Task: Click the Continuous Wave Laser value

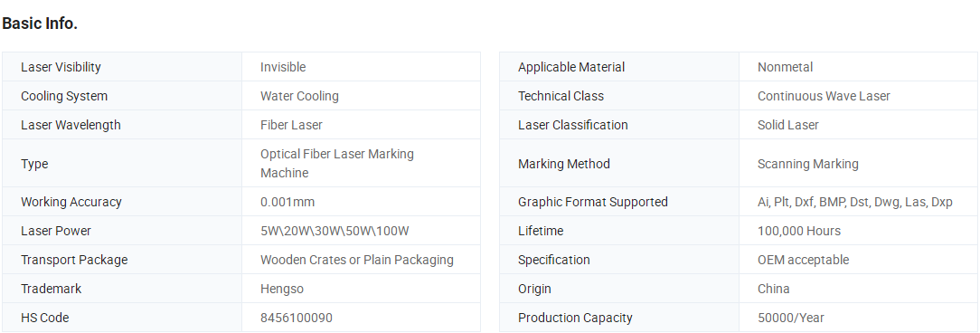Action: [824, 97]
